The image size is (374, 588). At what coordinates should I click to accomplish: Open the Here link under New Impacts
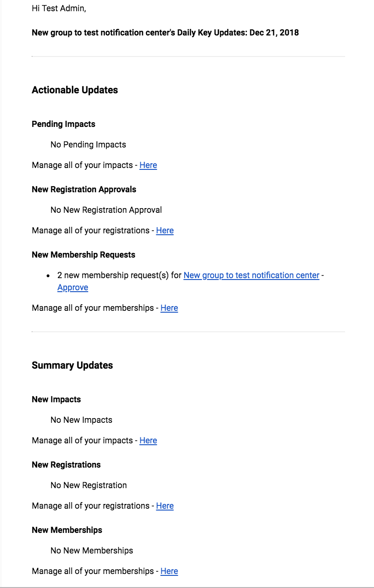[148, 441]
